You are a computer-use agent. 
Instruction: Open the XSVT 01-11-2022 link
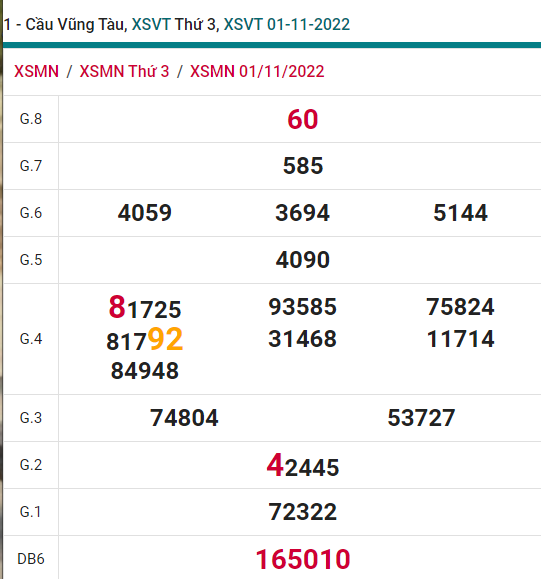tap(287, 25)
